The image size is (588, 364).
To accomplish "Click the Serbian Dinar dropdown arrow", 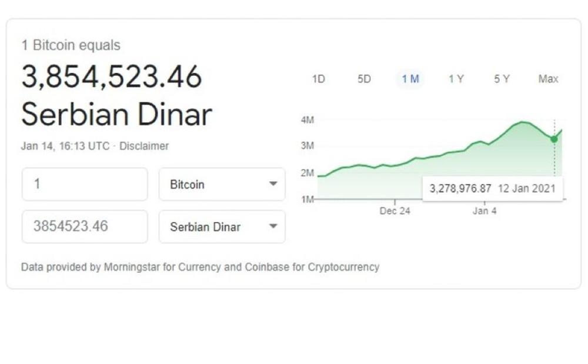I will [273, 226].
